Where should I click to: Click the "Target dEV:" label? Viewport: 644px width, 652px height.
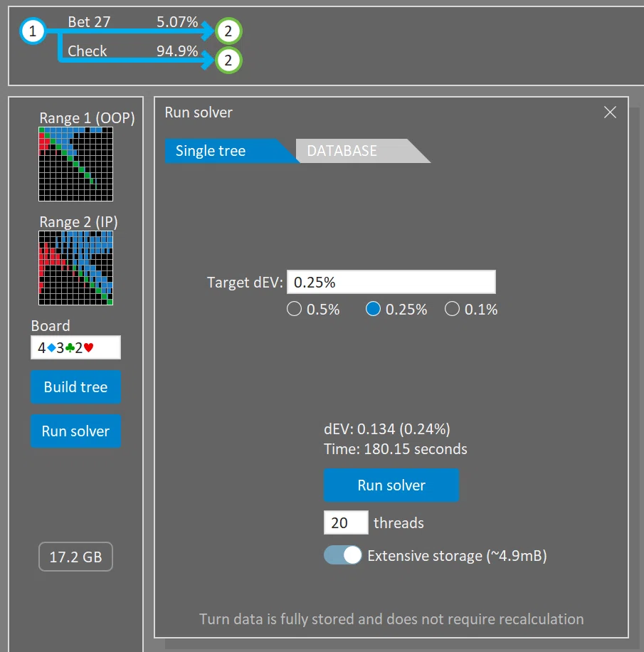tap(245, 283)
